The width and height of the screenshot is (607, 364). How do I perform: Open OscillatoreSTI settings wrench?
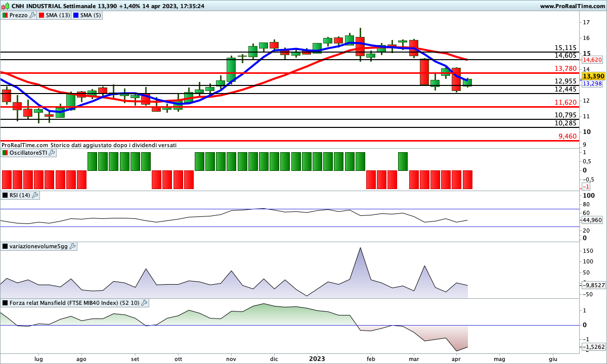click(52, 153)
